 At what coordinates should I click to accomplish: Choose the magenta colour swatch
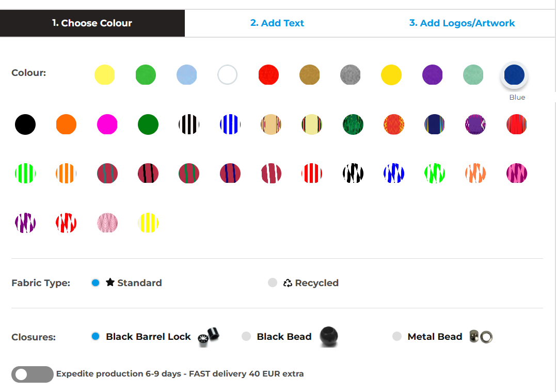point(107,124)
